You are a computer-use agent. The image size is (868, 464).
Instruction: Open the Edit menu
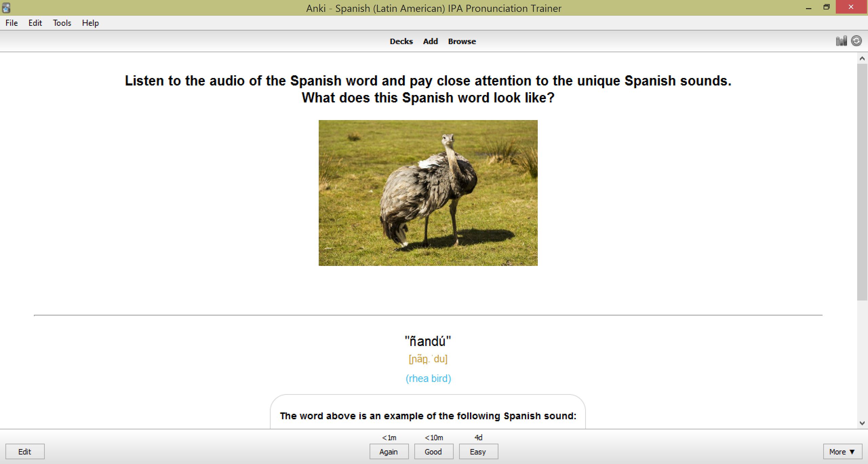(x=35, y=23)
